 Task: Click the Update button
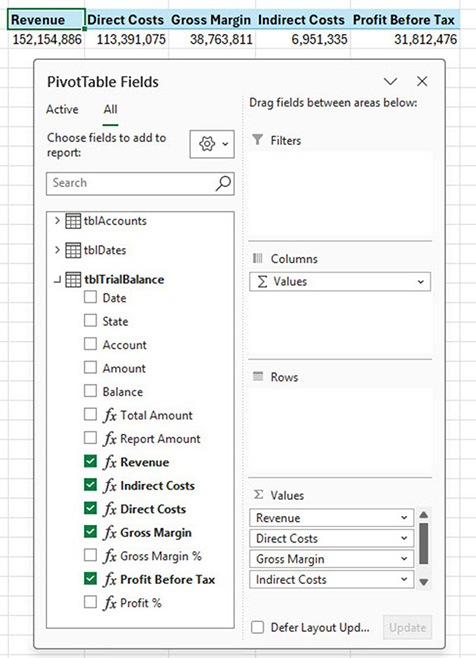pyautogui.click(x=408, y=628)
